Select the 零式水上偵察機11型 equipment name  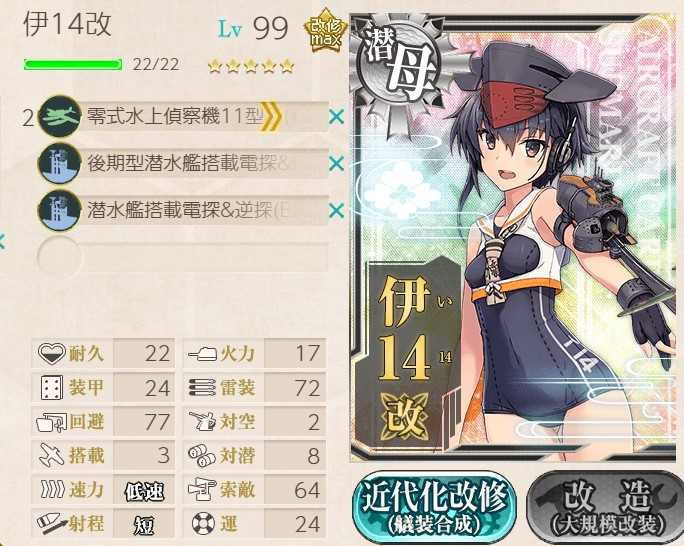pyautogui.click(x=174, y=116)
